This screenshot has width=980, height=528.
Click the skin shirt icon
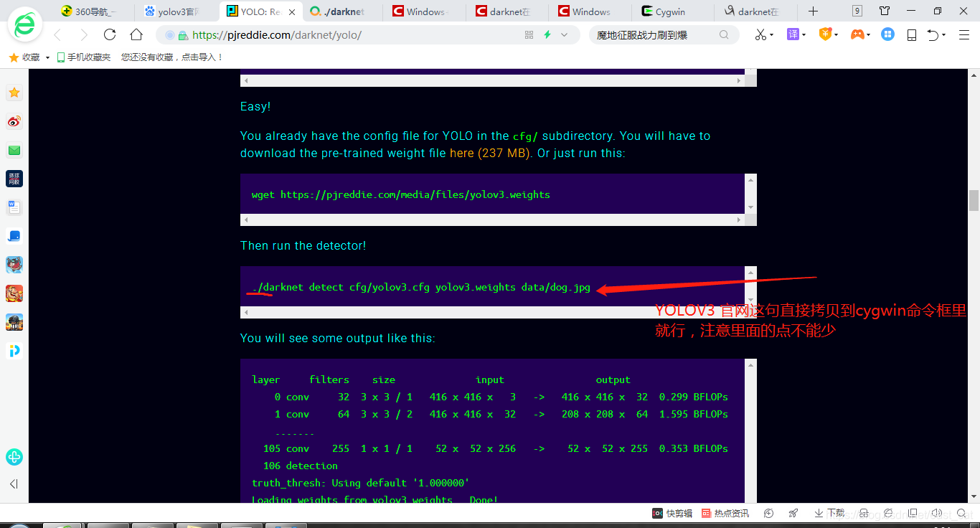coord(885,11)
